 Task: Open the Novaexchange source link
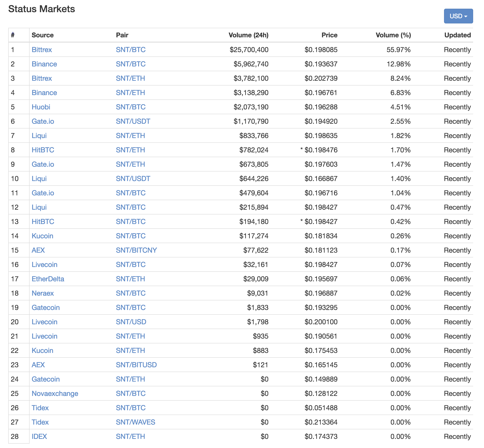click(x=55, y=393)
